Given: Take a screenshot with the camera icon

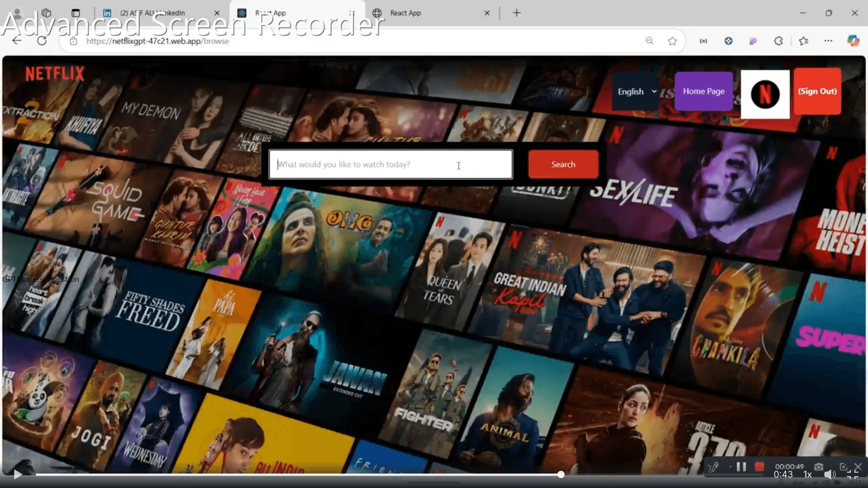Looking at the screenshot, I should 819,467.
